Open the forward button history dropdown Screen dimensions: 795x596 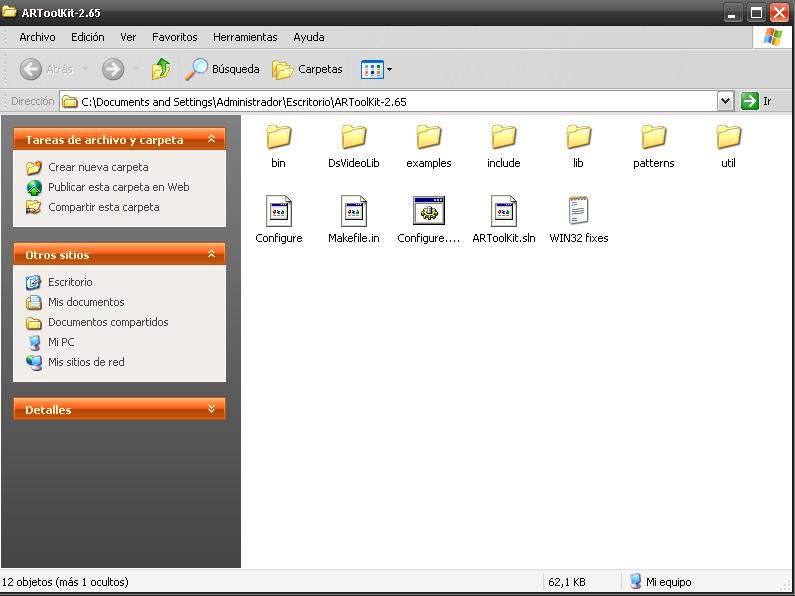pyautogui.click(x=136, y=69)
